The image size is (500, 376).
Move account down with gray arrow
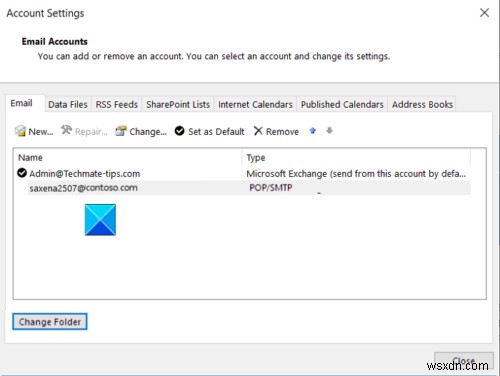(329, 130)
